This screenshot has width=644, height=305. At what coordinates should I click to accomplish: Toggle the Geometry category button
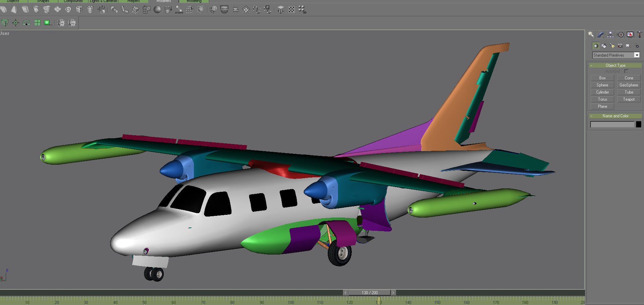(596, 46)
